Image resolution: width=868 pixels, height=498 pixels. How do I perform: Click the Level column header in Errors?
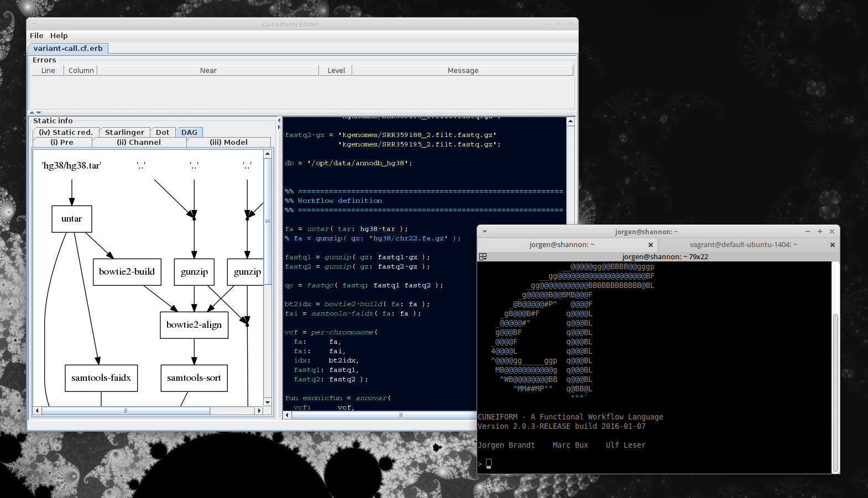[336, 70]
